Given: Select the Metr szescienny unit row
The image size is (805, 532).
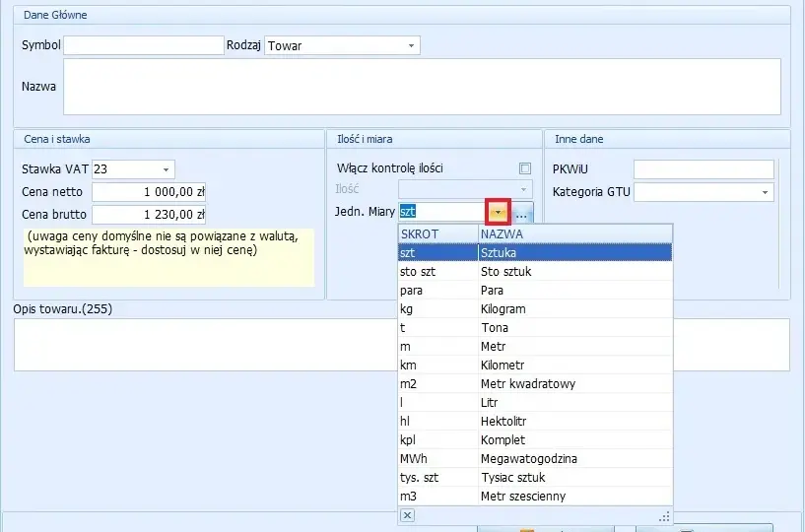Looking at the screenshot, I should (535, 497).
